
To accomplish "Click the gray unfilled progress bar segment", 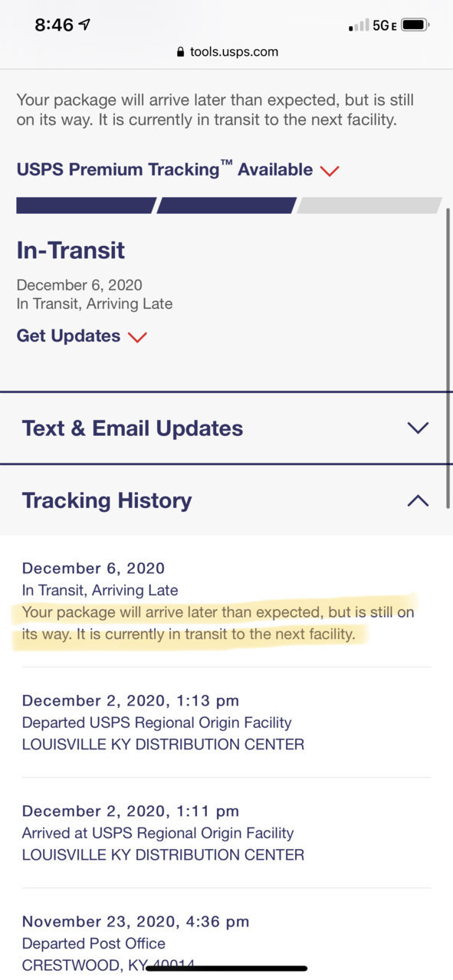I will coord(369,205).
